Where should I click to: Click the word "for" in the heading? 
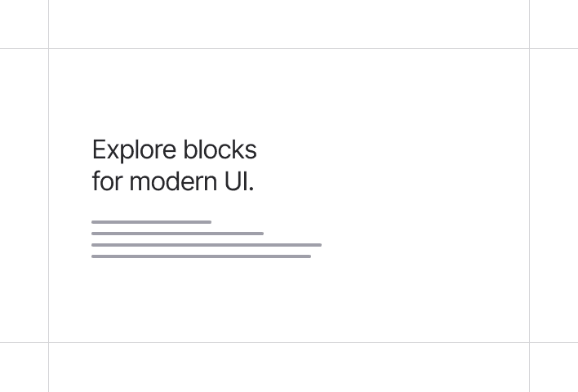106,181
